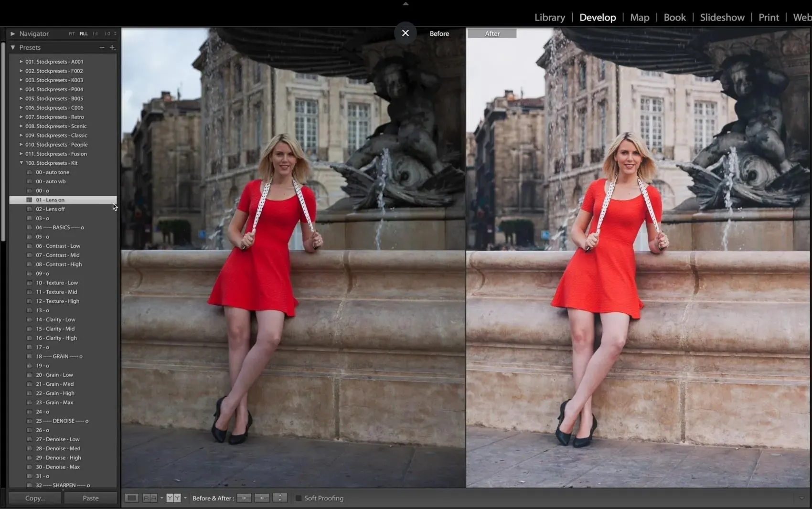Open the Book module
Screen dimensions: 812x509
click(x=674, y=18)
